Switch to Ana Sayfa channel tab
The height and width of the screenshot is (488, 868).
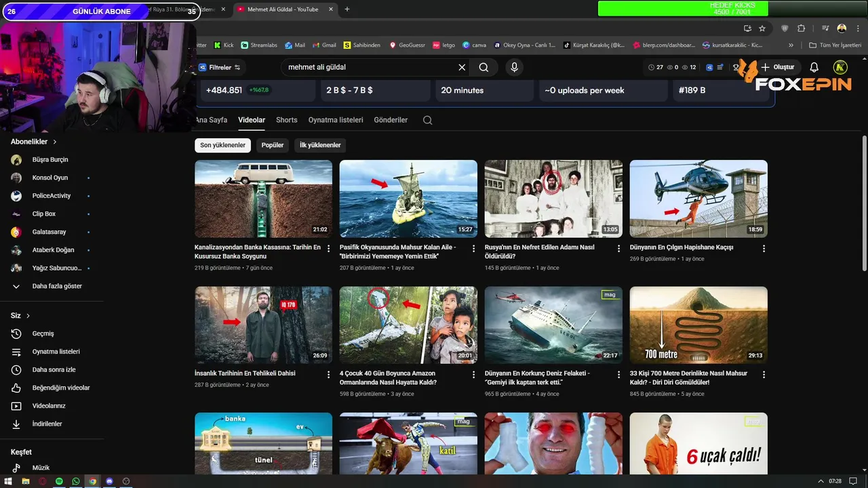(x=211, y=120)
